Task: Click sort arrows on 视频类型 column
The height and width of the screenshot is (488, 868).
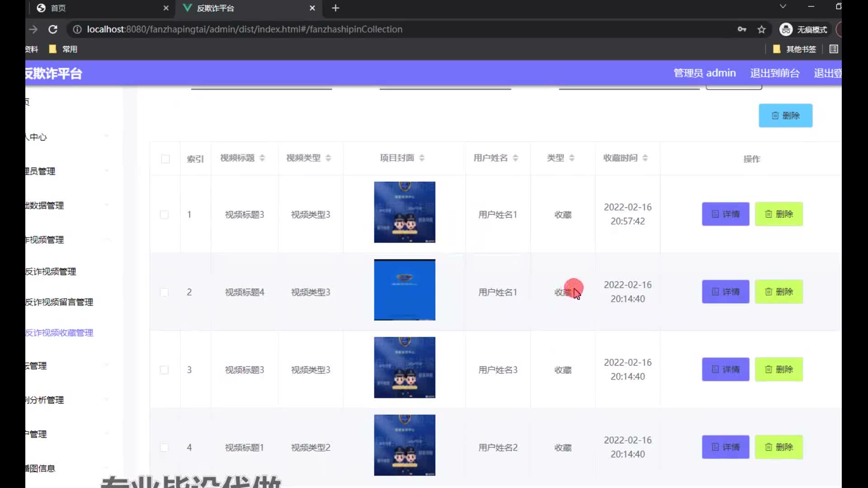Action: coord(328,158)
